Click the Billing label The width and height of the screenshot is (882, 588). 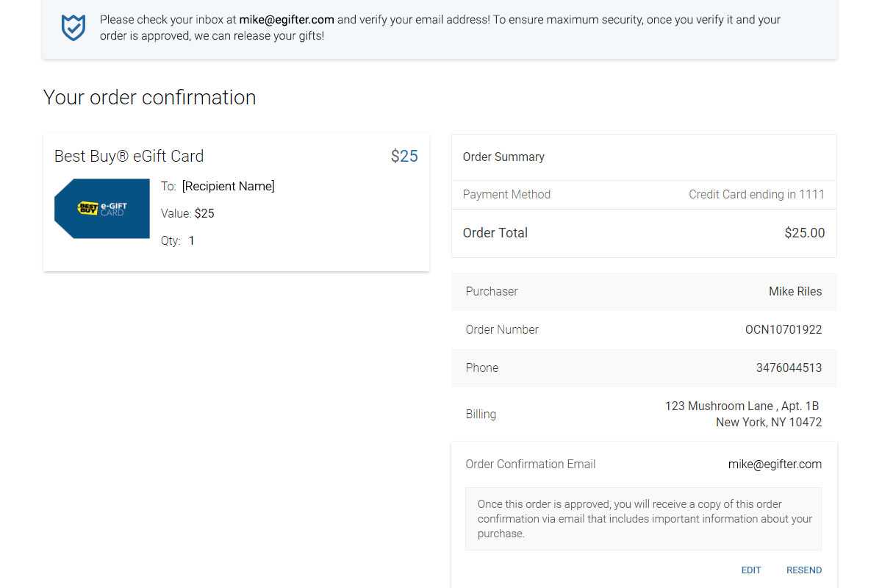pos(481,415)
